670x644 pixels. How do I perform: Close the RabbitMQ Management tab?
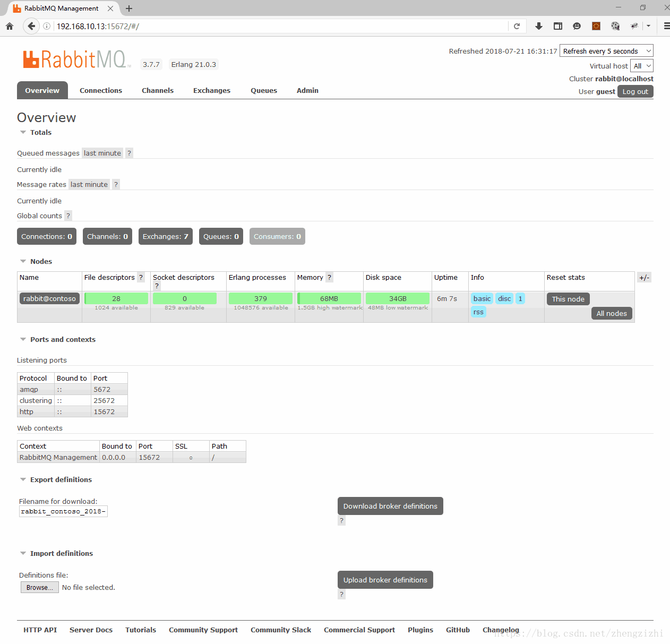point(110,8)
